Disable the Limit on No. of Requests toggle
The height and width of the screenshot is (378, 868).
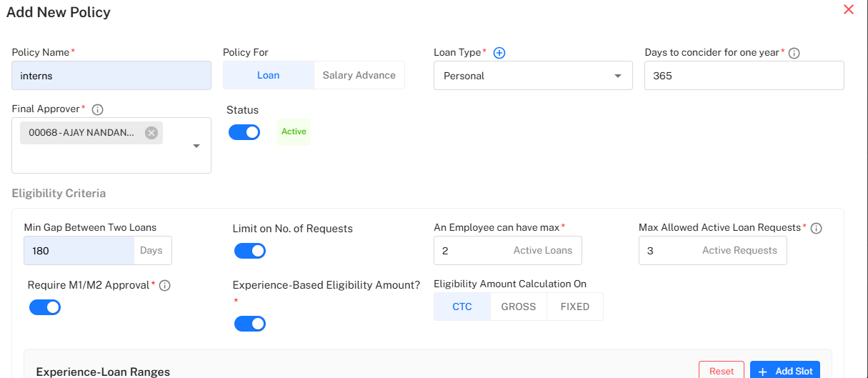point(250,251)
